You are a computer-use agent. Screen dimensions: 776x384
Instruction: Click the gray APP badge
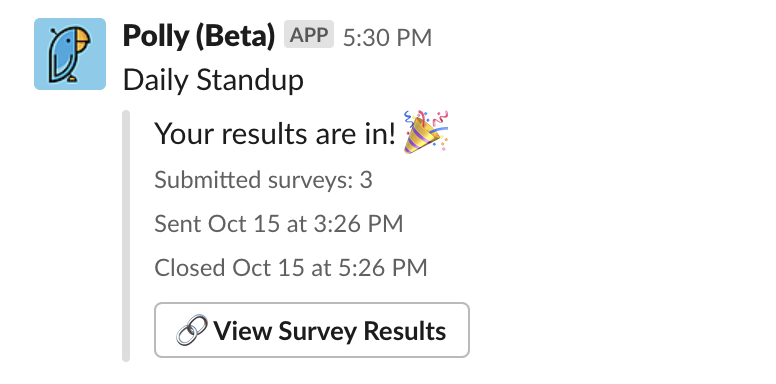(309, 35)
